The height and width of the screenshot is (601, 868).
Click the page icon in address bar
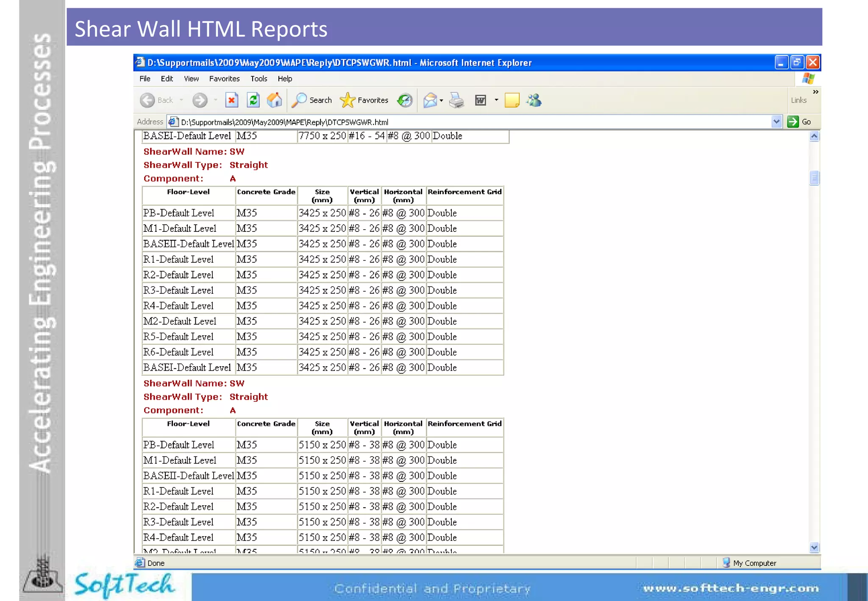[x=173, y=122]
